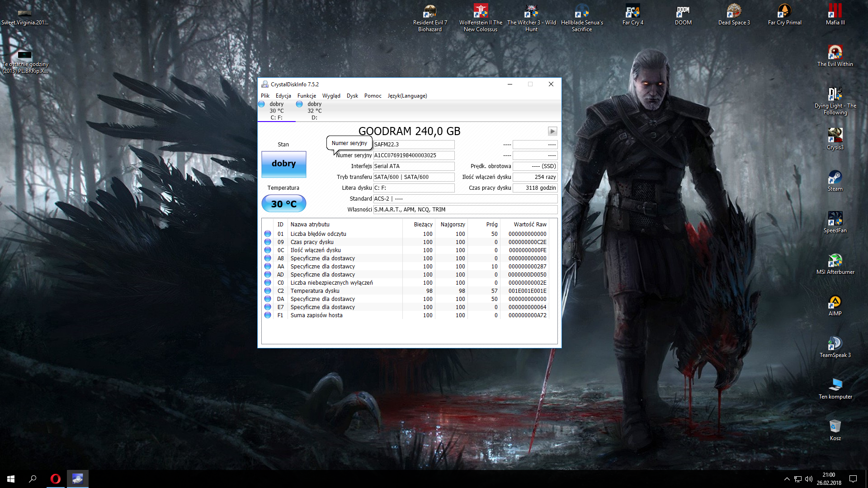868x488 pixels.
Task: Select the Steam desktop shortcut
Action: click(x=835, y=181)
